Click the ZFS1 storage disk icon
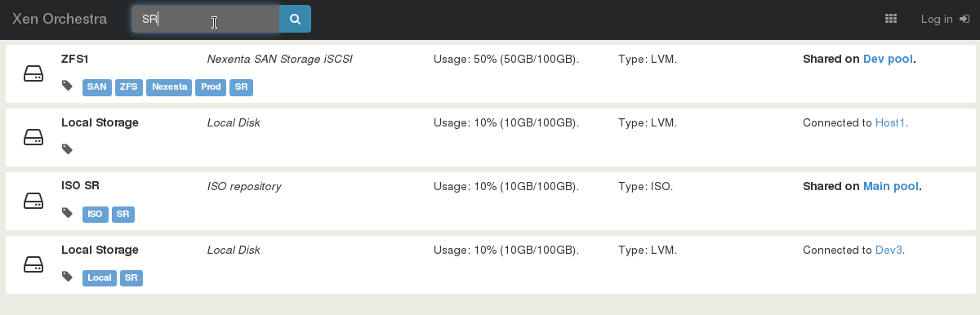This screenshot has height=315, width=980. [33, 74]
